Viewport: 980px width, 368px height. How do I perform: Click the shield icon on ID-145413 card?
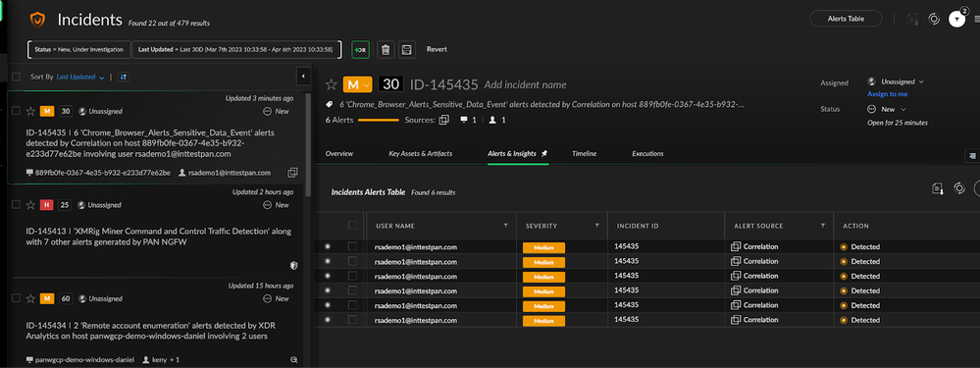click(x=293, y=266)
